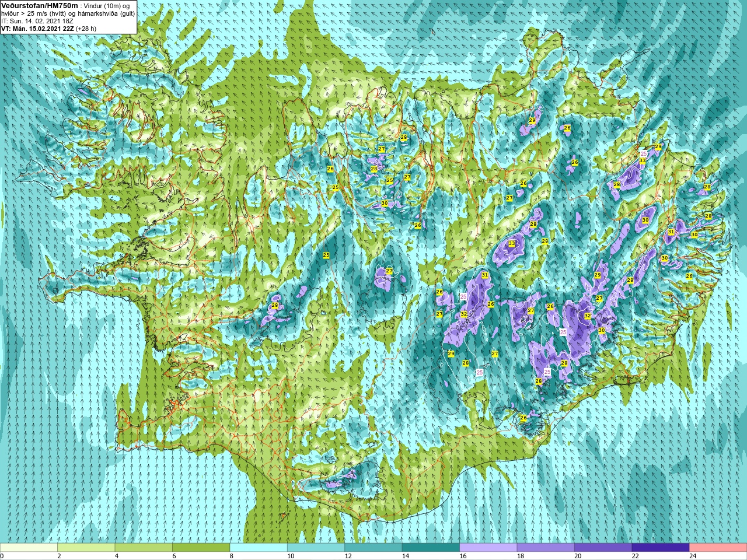The image size is (747, 560).
Task: Select the '20' tick label on the scale
Action: (x=578, y=556)
